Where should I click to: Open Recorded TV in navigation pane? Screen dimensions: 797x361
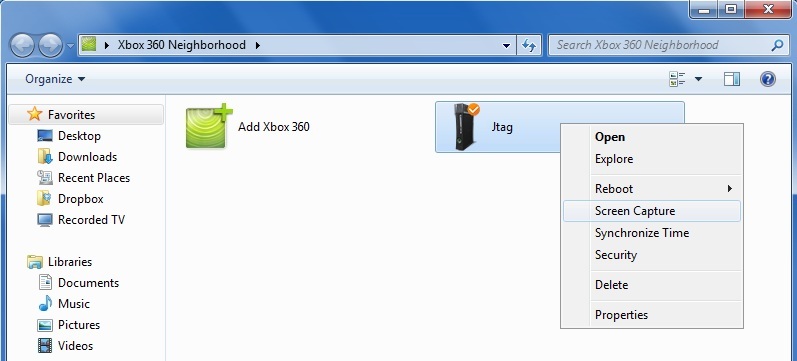(91, 220)
